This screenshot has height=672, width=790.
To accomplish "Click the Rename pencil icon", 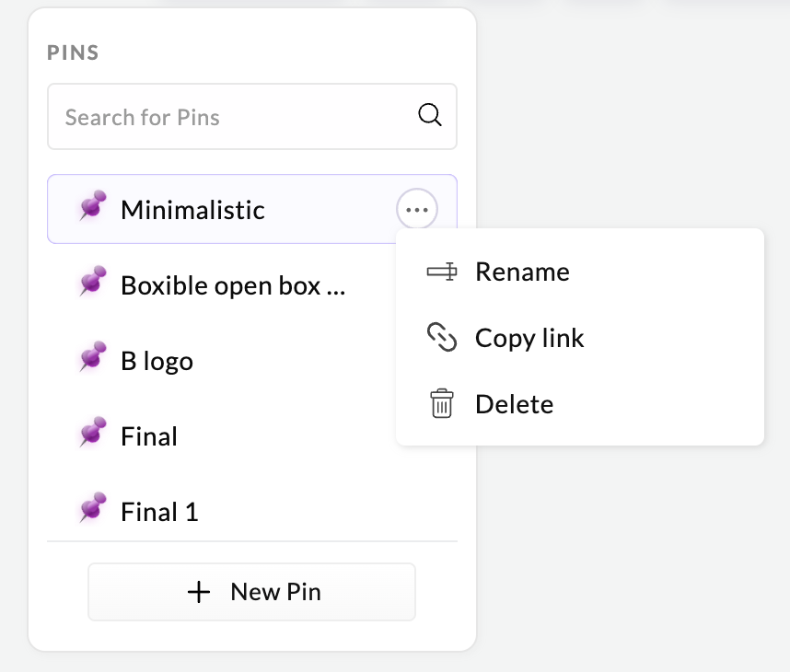I will 442,272.
